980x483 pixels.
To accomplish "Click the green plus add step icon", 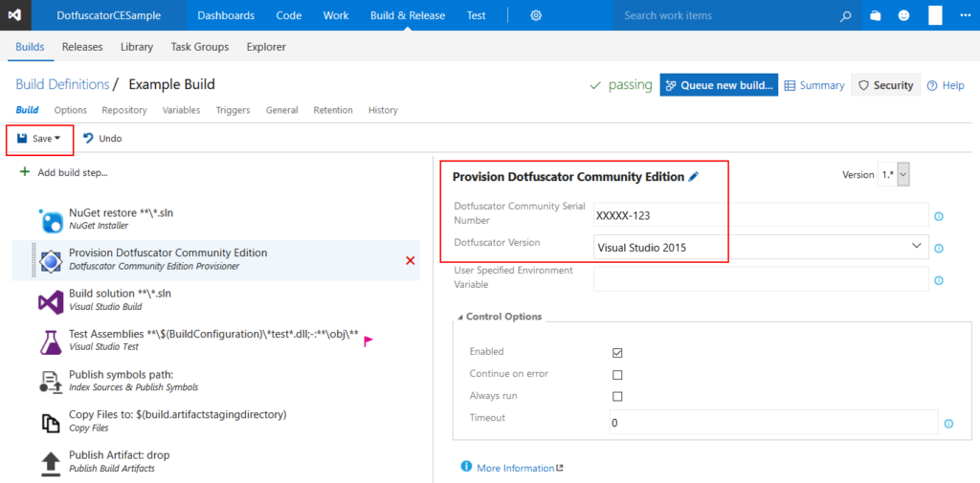I will 25,171.
